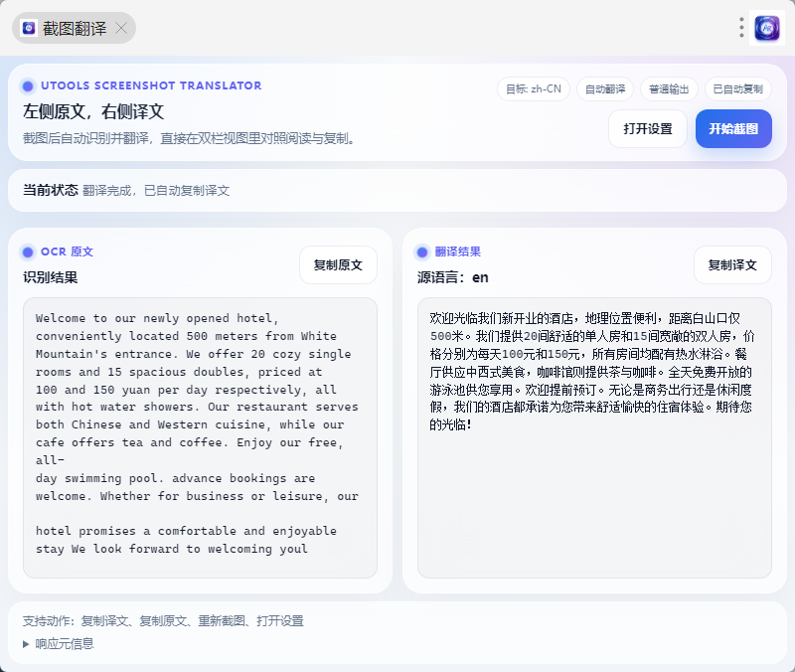Select the 截图翻译 tab label
This screenshot has height=672, width=795.
click(x=75, y=28)
